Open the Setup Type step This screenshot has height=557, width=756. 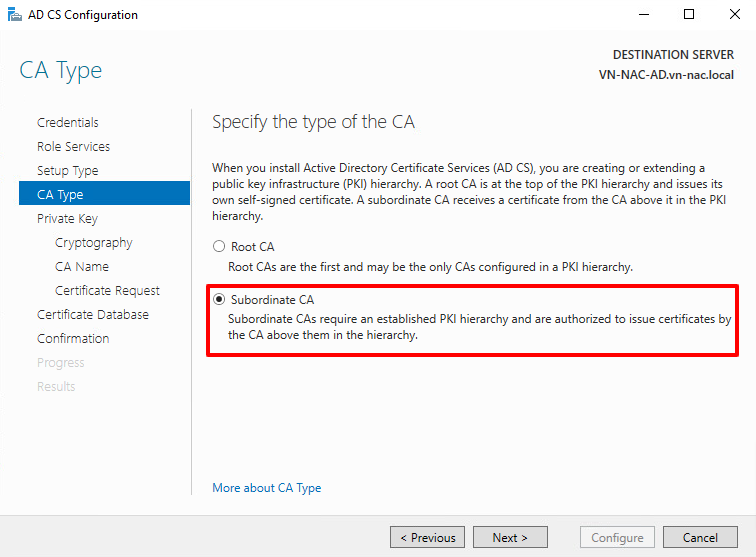tap(67, 171)
